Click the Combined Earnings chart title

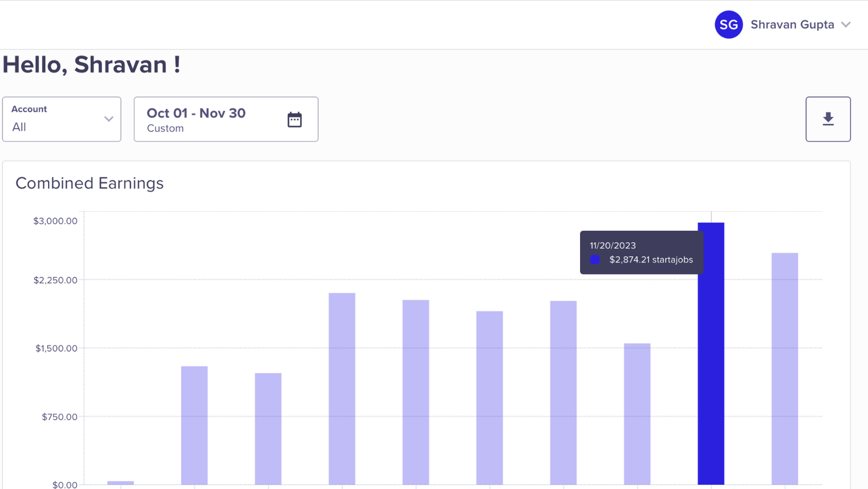pos(89,183)
